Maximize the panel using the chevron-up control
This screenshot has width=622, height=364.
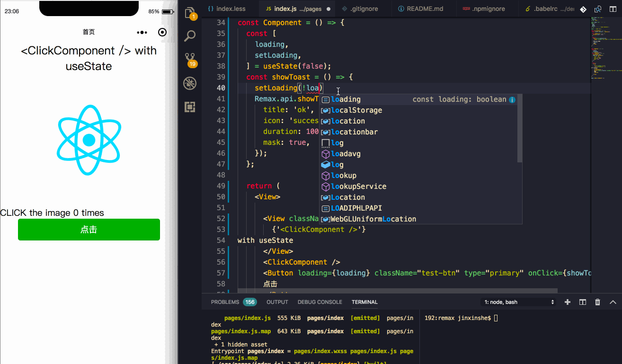pyautogui.click(x=613, y=302)
